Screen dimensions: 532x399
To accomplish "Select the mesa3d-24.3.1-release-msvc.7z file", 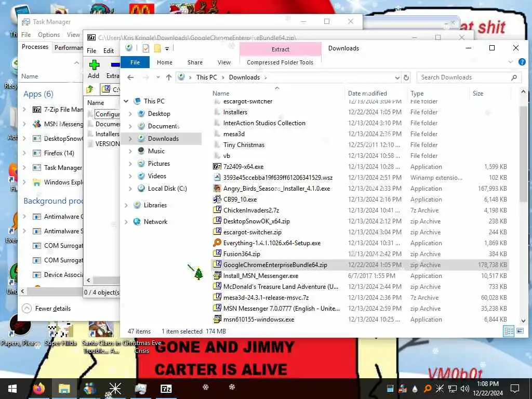I will click(x=266, y=298).
